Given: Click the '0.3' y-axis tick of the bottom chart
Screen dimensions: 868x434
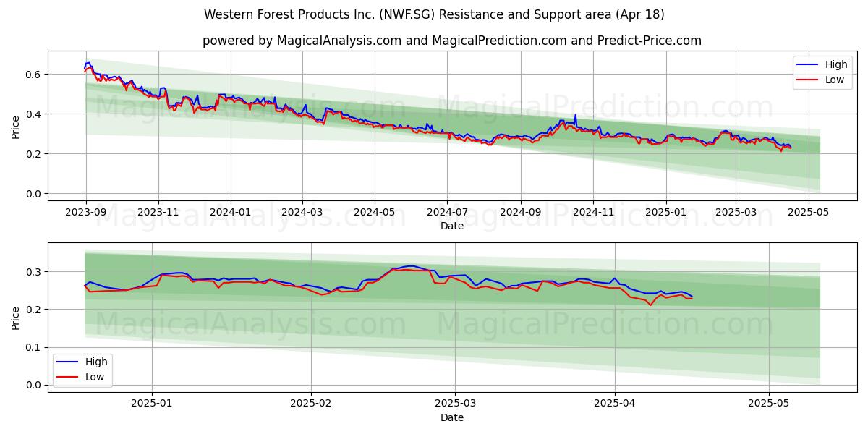Looking at the screenshot, I should [35, 272].
